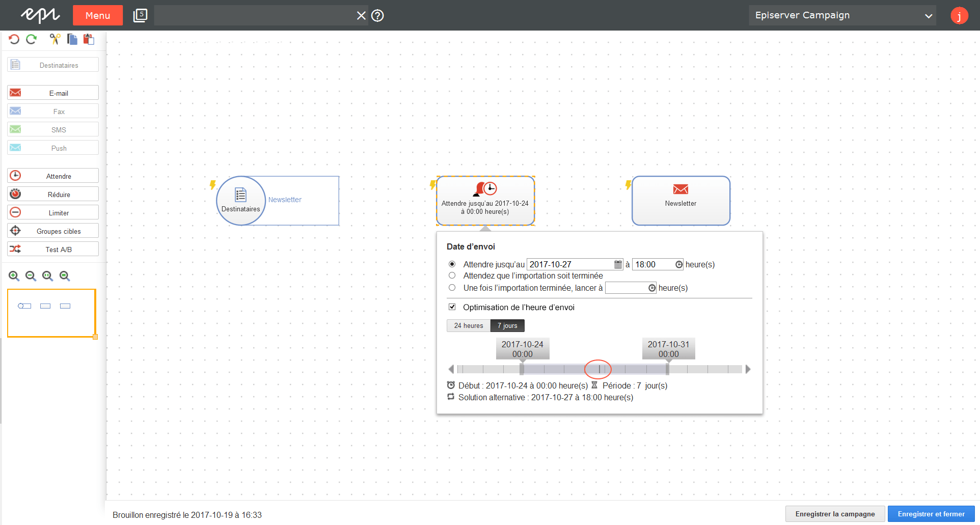This screenshot has width=980, height=525.
Task: Add an Attendre node from palette
Action: point(53,176)
